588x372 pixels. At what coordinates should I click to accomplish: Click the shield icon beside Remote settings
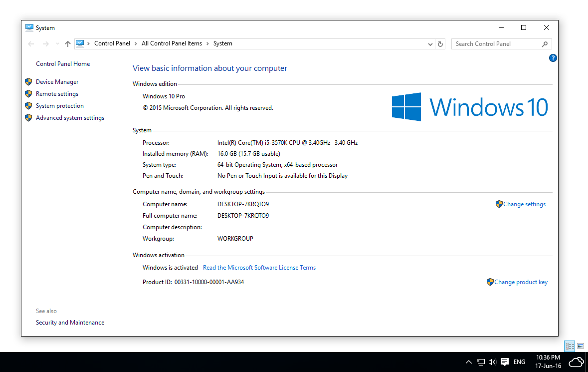28,94
